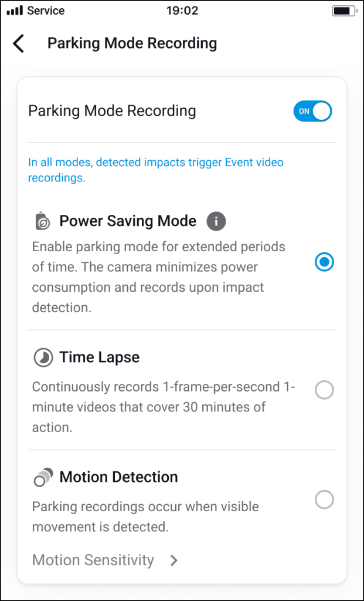
Task: Tap the cellular signal bars icon
Action: point(14,11)
